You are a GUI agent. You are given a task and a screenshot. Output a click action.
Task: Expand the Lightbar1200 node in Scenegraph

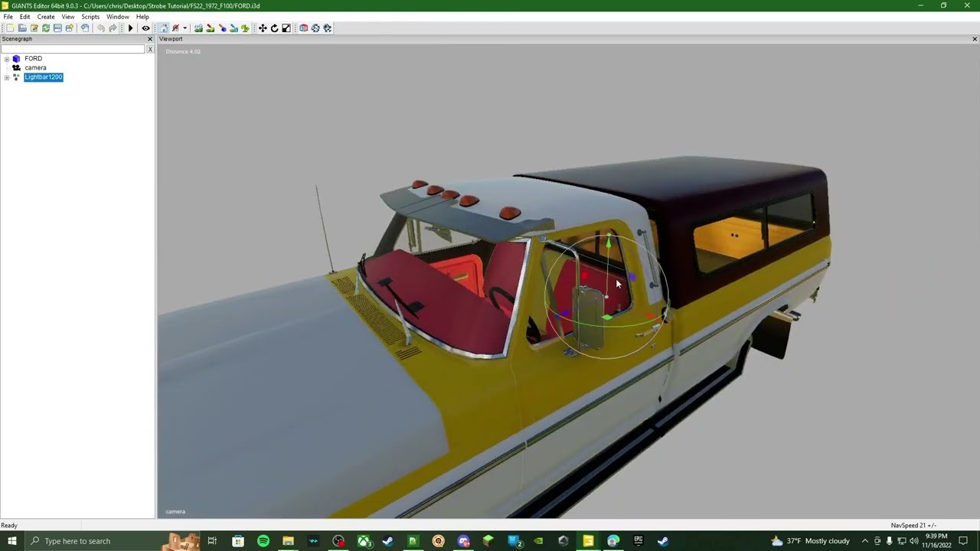(7, 77)
